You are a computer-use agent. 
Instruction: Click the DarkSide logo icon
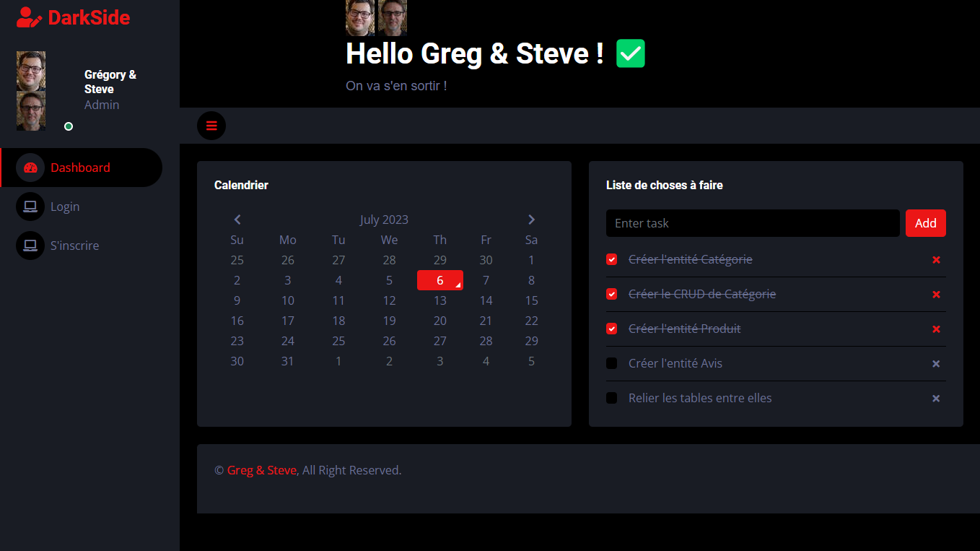click(x=29, y=17)
